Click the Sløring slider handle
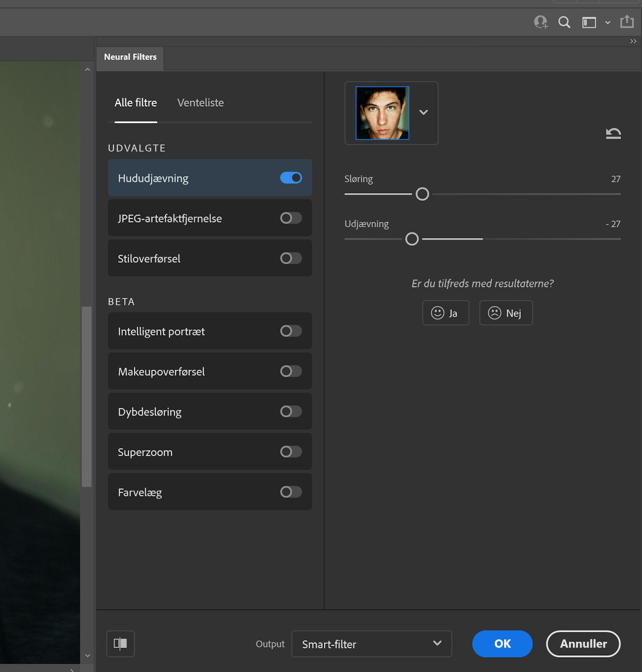 point(422,194)
